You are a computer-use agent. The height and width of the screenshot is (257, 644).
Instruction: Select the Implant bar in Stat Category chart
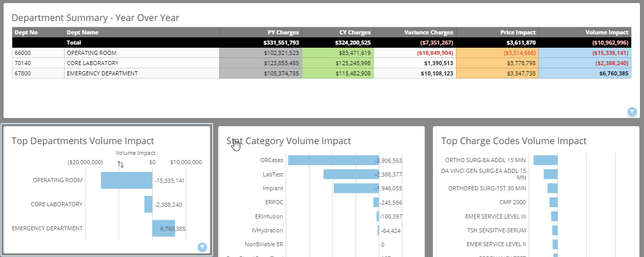356,188
